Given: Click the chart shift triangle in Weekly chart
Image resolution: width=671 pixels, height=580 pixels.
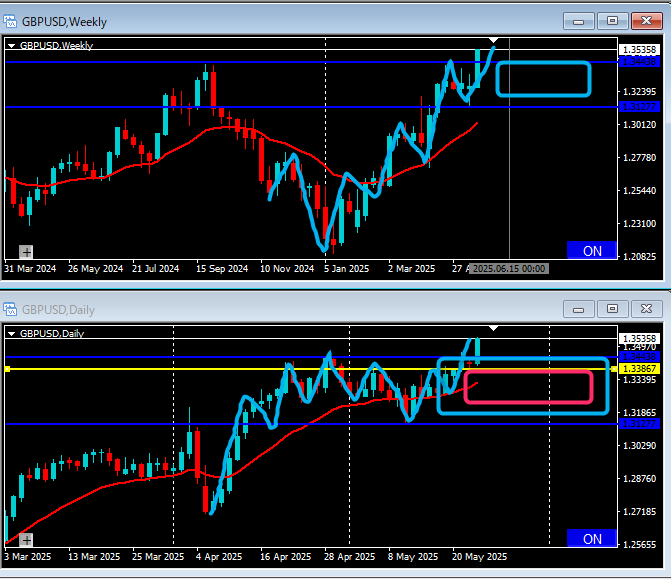Looking at the screenshot, I should [x=493, y=41].
